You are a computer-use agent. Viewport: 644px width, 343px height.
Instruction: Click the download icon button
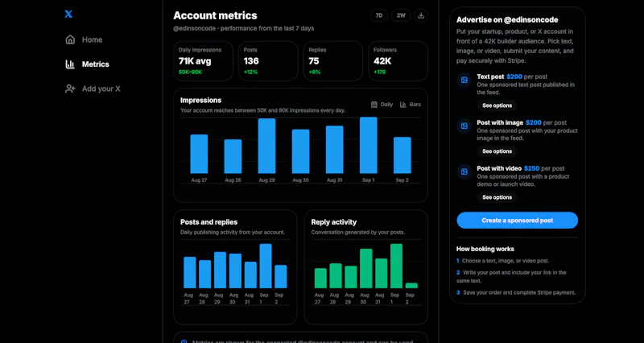421,15
